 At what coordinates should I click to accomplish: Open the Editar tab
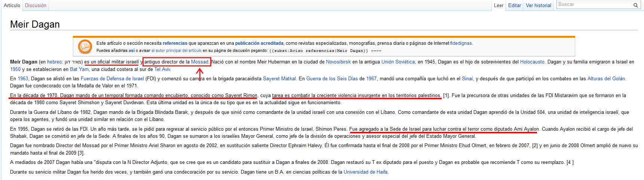click(514, 6)
